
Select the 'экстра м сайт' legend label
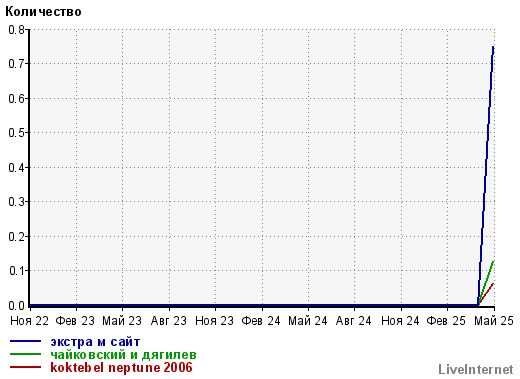click(95, 342)
